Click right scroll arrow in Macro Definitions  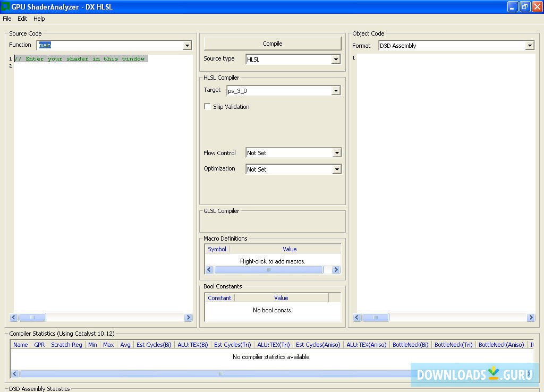pos(336,270)
